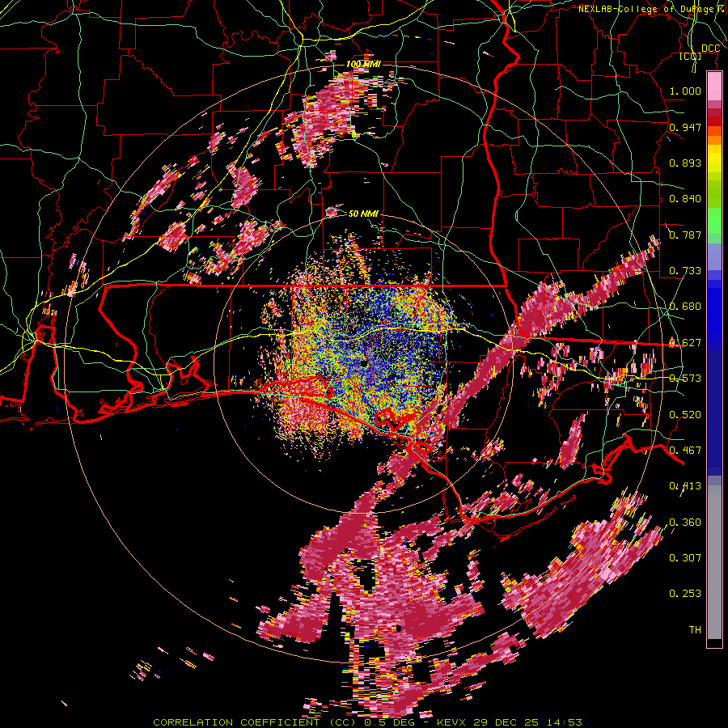The image size is (728, 728).
Task: Click the 50 NMI range ring label
Action: (x=363, y=214)
